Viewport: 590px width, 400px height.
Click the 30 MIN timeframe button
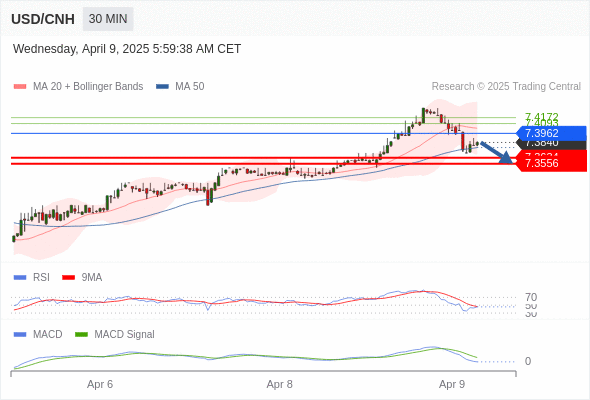pos(108,19)
